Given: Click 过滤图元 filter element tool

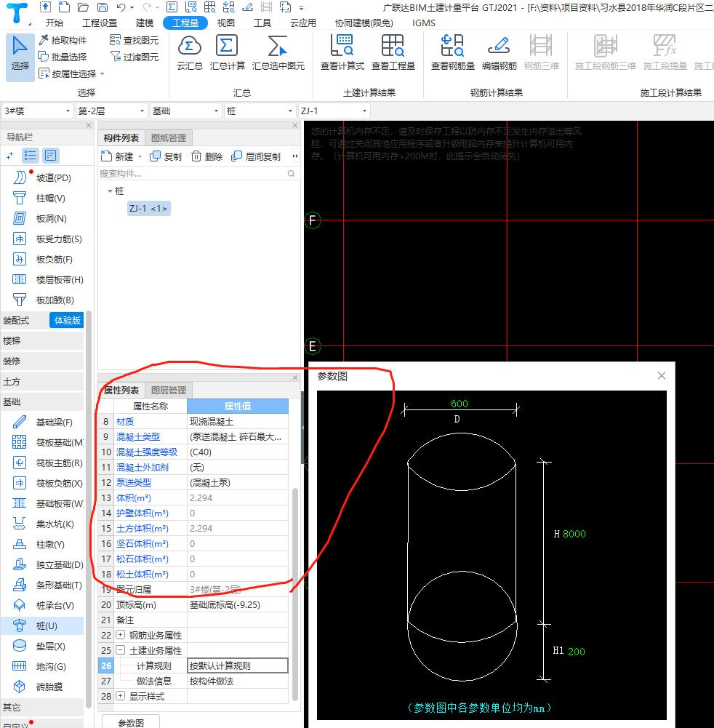Looking at the screenshot, I should point(135,57).
